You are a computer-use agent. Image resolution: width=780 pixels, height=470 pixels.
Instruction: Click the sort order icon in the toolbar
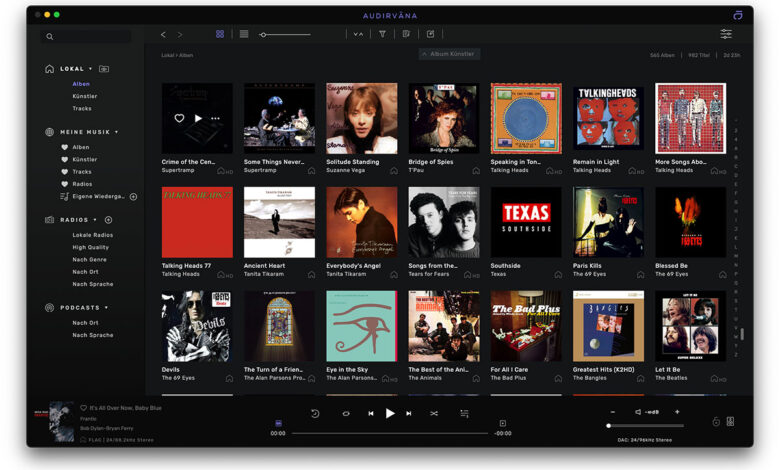(358, 34)
